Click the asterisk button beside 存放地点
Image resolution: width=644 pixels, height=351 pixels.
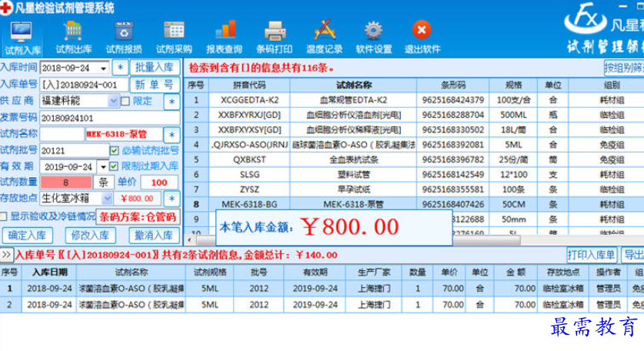[x=172, y=199]
